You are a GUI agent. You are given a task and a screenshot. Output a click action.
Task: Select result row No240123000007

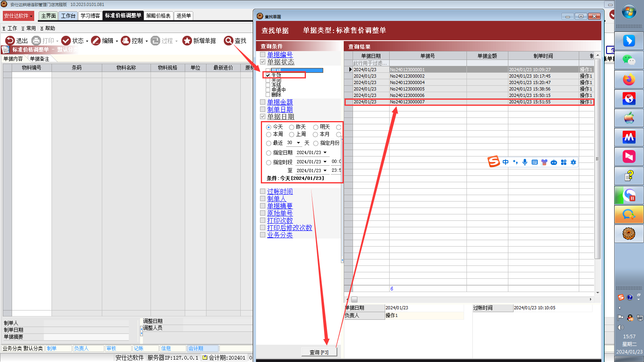[x=469, y=102]
